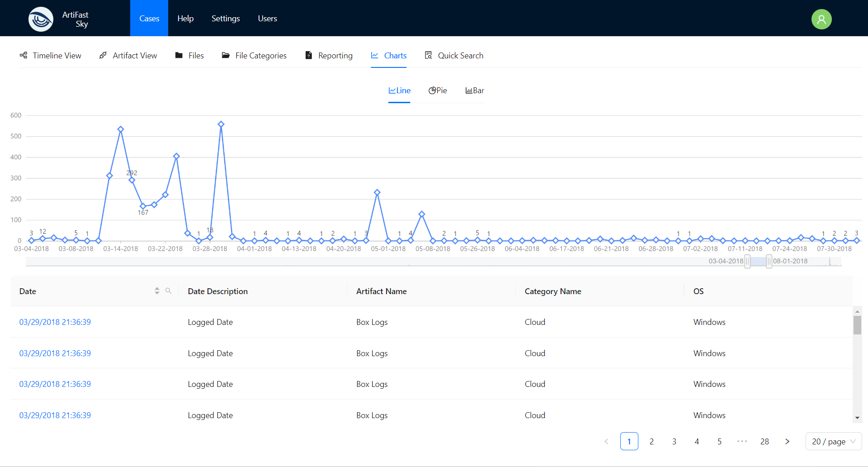This screenshot has height=467, width=868.
Task: Open the Users menu
Action: (267, 19)
